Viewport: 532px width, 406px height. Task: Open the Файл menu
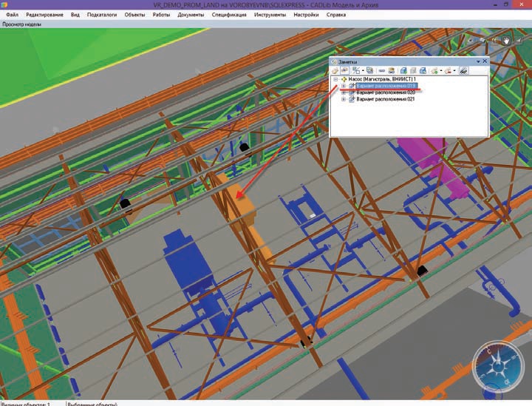(x=13, y=15)
